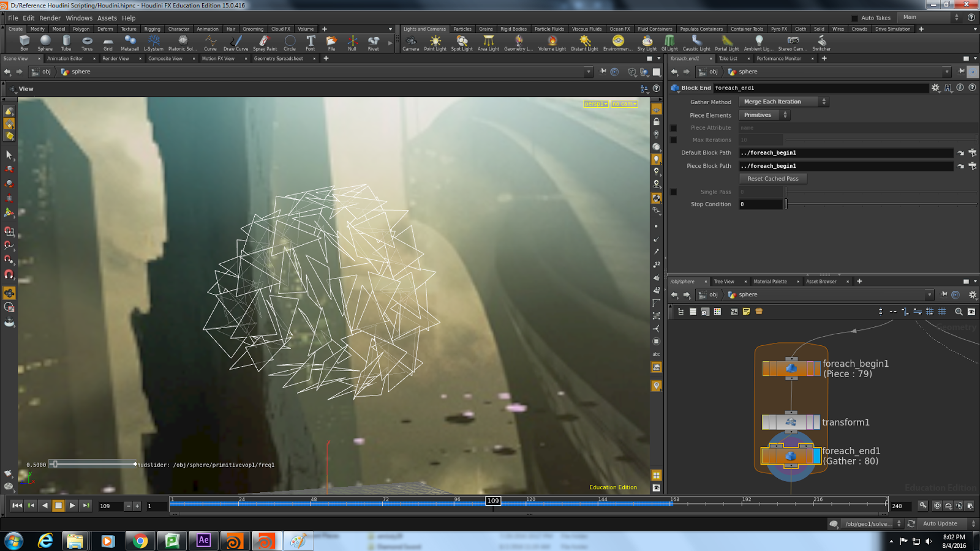Open the persp1 viewport dropdown
980x551 pixels.
click(594, 103)
